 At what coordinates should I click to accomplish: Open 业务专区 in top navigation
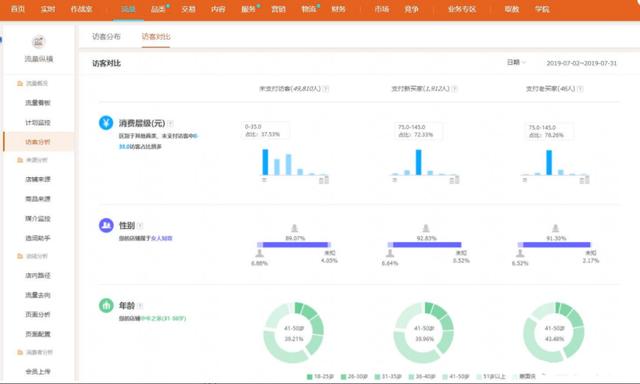pos(462,9)
